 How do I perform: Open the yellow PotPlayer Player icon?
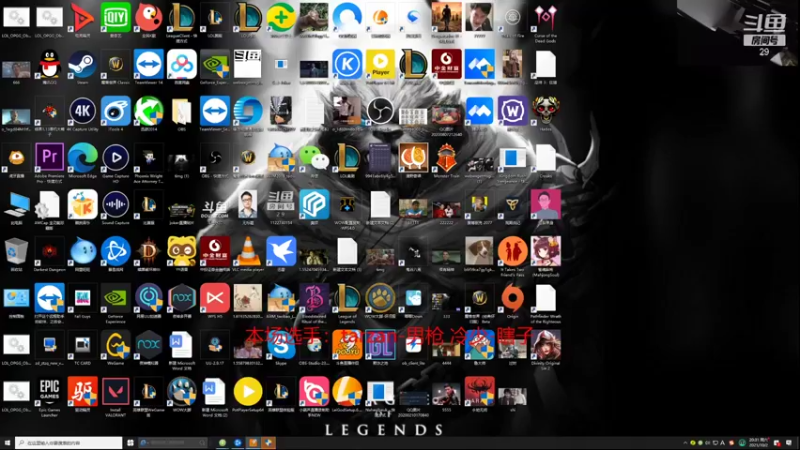pyautogui.click(x=380, y=64)
